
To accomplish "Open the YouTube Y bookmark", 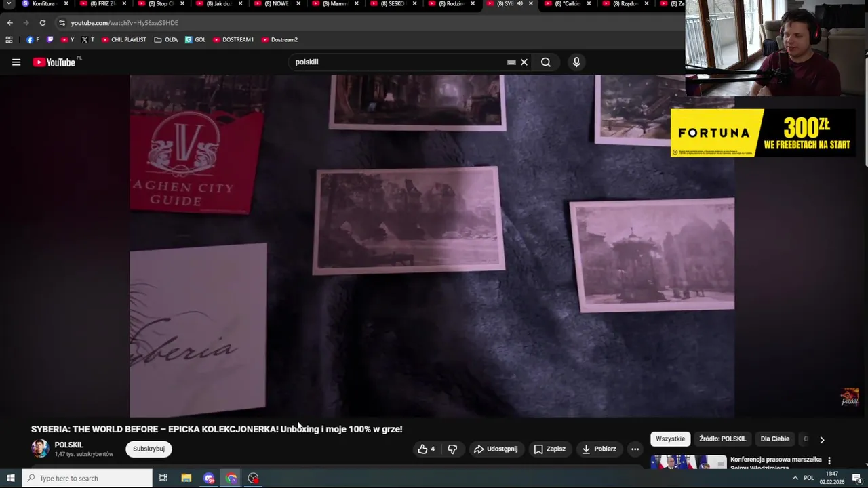I will click(67, 40).
